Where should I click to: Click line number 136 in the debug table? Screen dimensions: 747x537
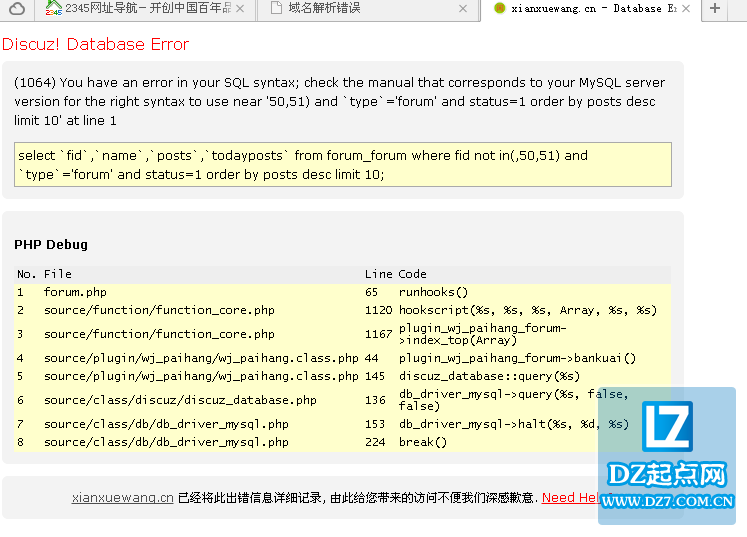pos(375,400)
